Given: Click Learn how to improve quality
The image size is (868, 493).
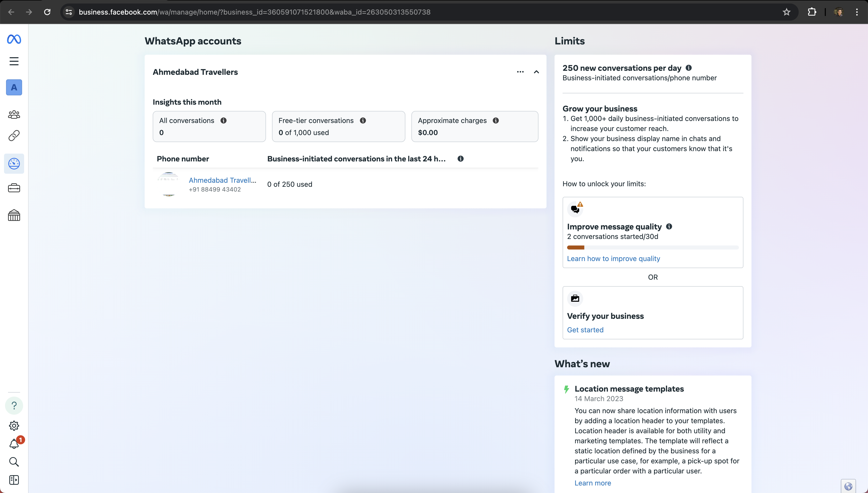Looking at the screenshot, I should pos(613,259).
